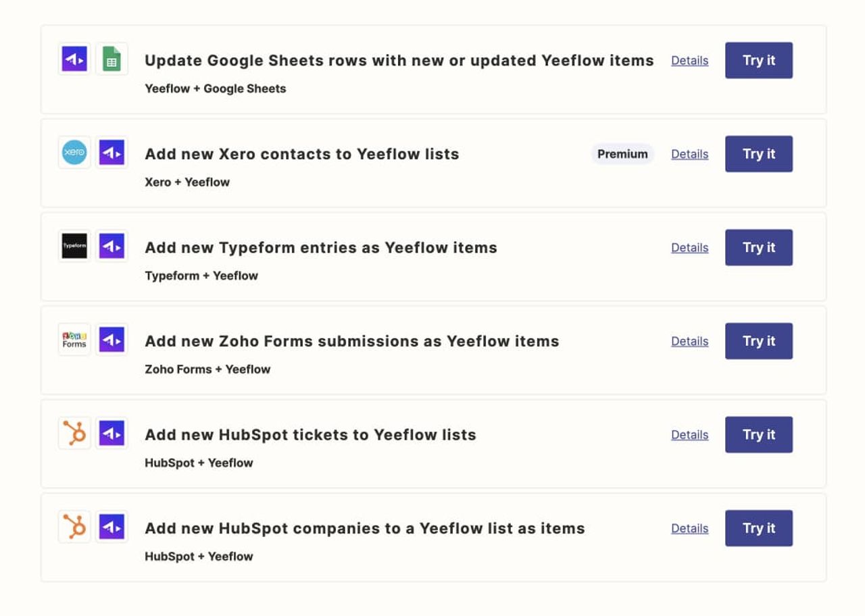Click the Premium badge on Xero row
Image resolution: width=865 pixels, height=616 pixels.
click(x=622, y=154)
